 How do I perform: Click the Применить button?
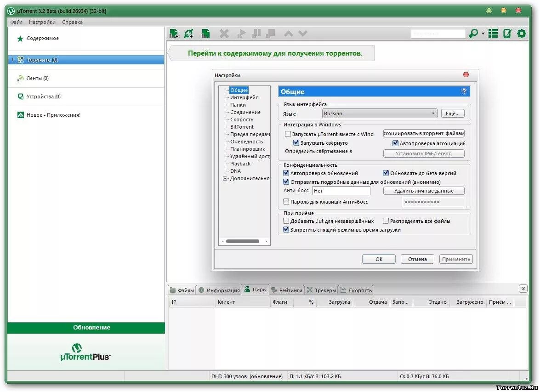(x=456, y=259)
